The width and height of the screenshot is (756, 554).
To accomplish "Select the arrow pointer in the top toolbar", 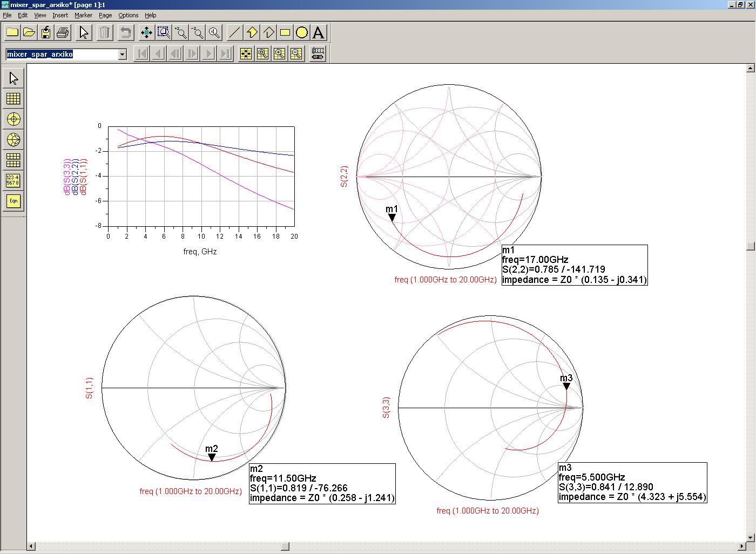I will (x=84, y=32).
